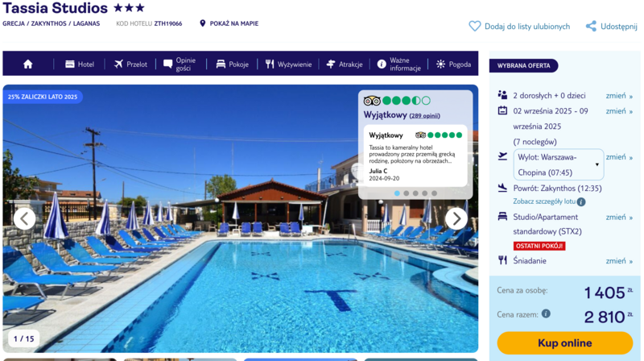
Task: Click the first review carousel dot
Action: tap(397, 193)
